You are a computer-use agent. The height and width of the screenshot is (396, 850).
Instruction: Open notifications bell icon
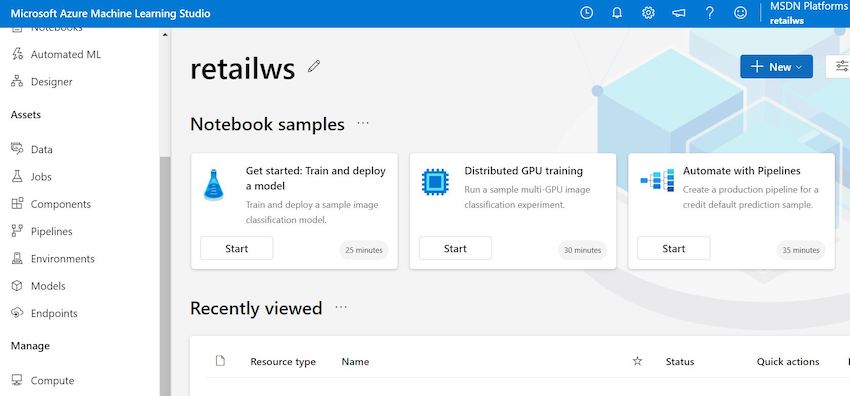pos(617,13)
